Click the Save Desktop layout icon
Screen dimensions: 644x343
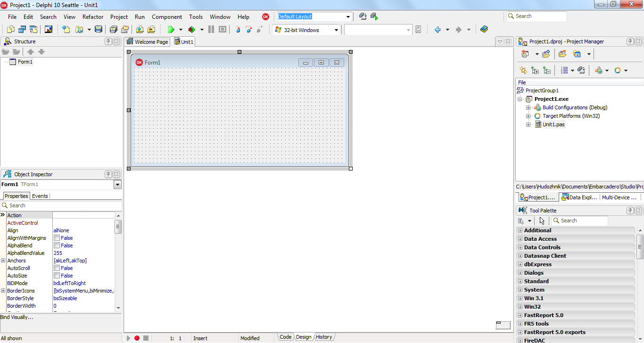click(363, 16)
